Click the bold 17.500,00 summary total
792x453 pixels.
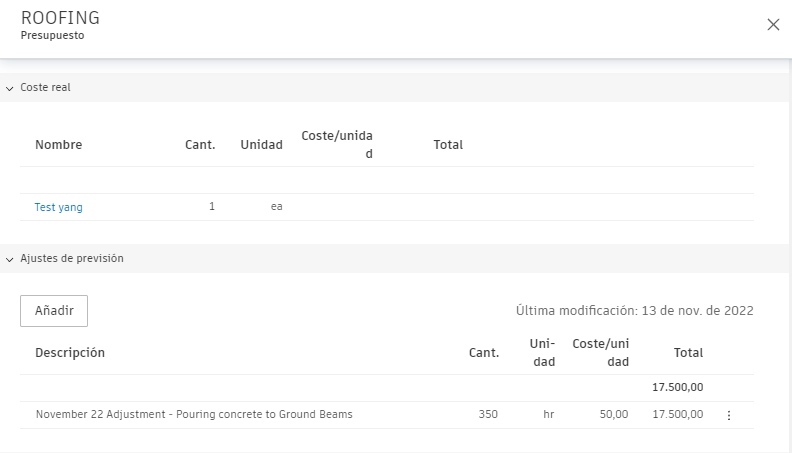pyautogui.click(x=677, y=387)
